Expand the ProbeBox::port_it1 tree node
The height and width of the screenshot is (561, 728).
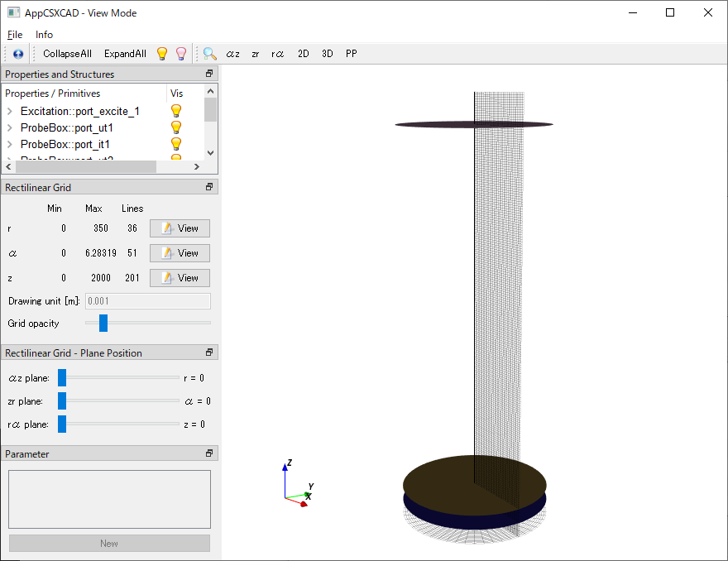(x=10, y=145)
